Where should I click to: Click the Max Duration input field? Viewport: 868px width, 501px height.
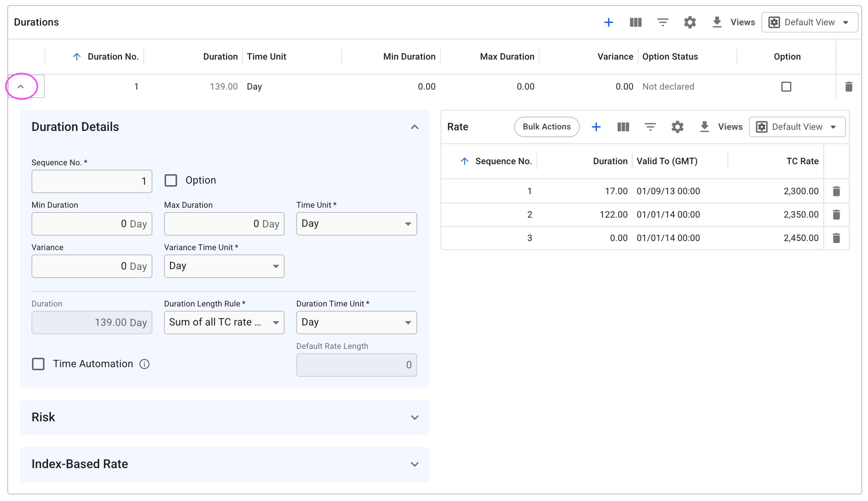(224, 224)
